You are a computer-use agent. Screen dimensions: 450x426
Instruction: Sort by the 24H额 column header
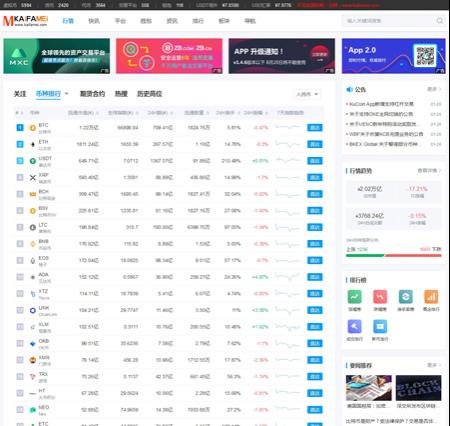coord(160,113)
